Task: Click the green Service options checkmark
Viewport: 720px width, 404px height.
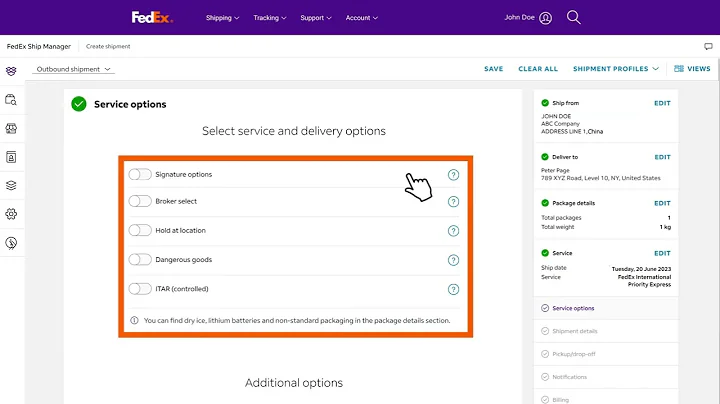Action: point(79,104)
